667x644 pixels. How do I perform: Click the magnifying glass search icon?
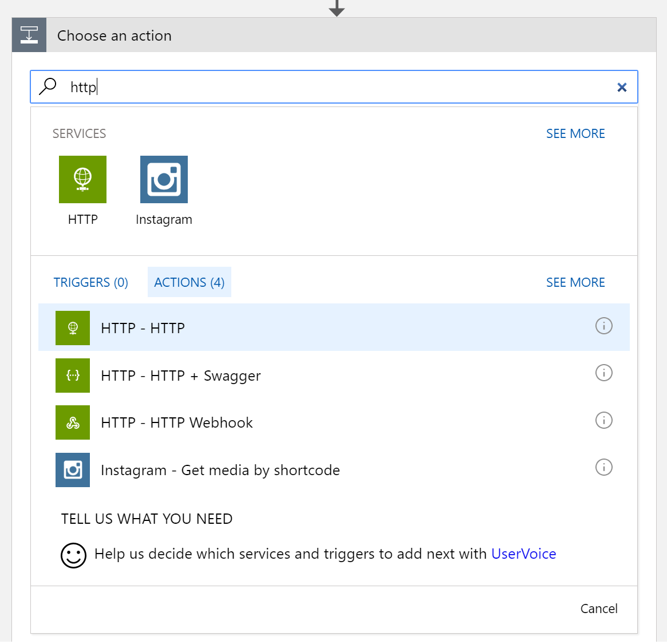click(48, 86)
